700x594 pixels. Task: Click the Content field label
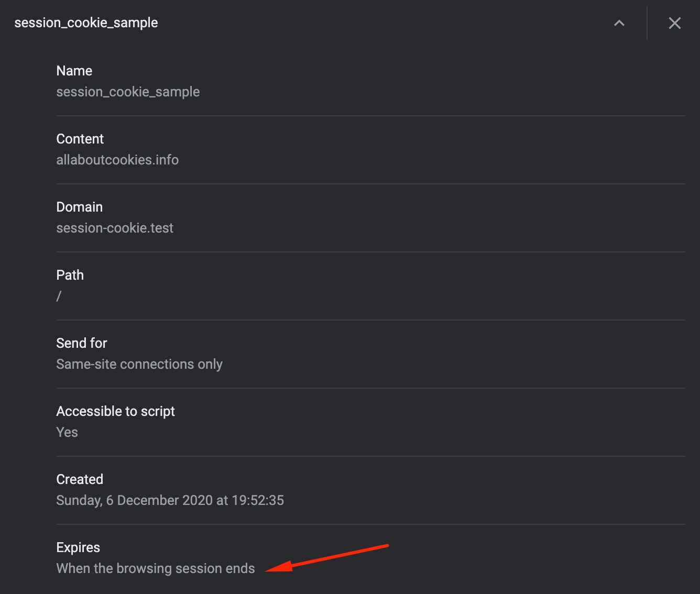80,139
